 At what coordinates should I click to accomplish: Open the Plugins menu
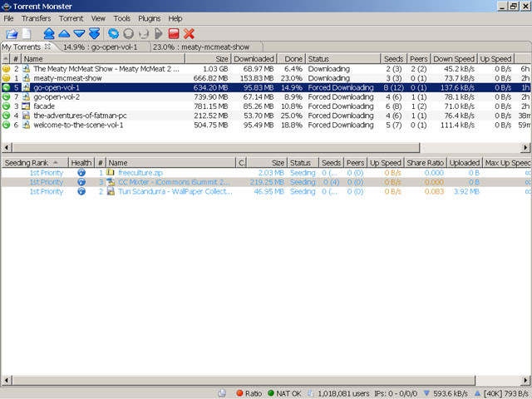click(150, 18)
